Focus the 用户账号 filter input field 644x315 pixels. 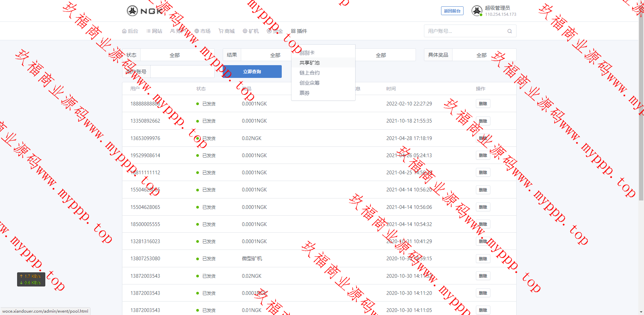pos(182,72)
